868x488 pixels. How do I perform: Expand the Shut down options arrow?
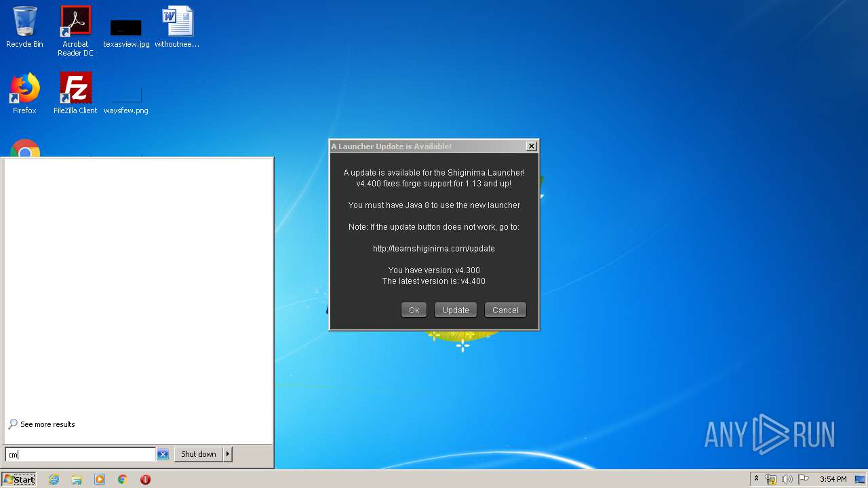click(x=228, y=454)
